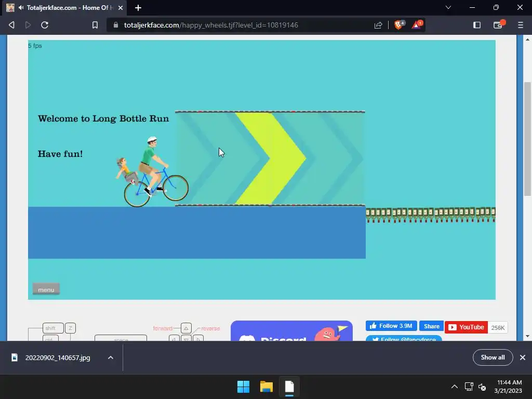Open the share icon in the address bar

click(x=378, y=25)
